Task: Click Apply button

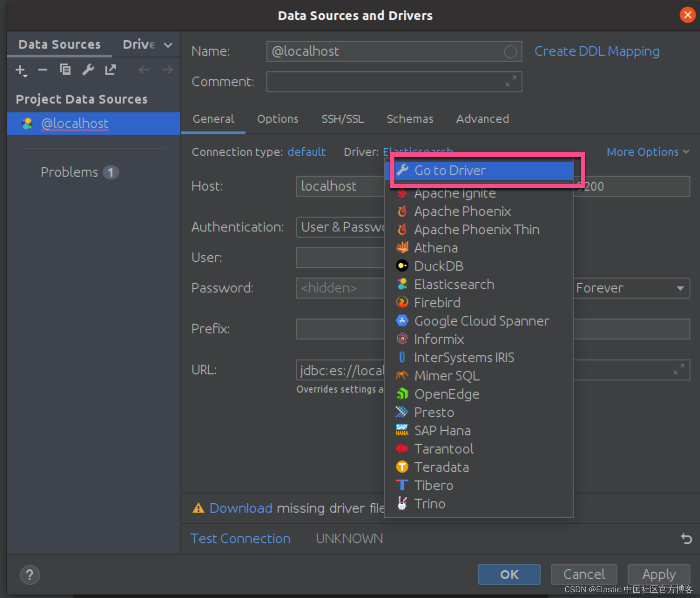Action: [659, 574]
